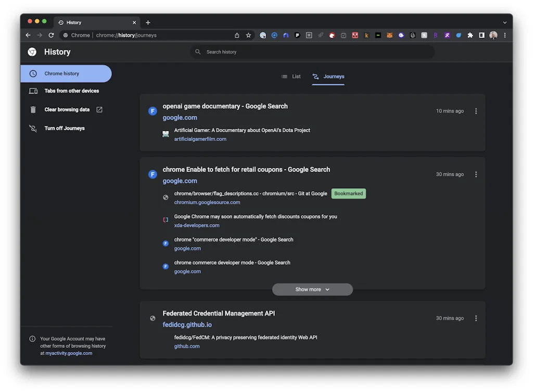Open the Chrome profile avatar icon
533x392 pixels.
click(493, 35)
